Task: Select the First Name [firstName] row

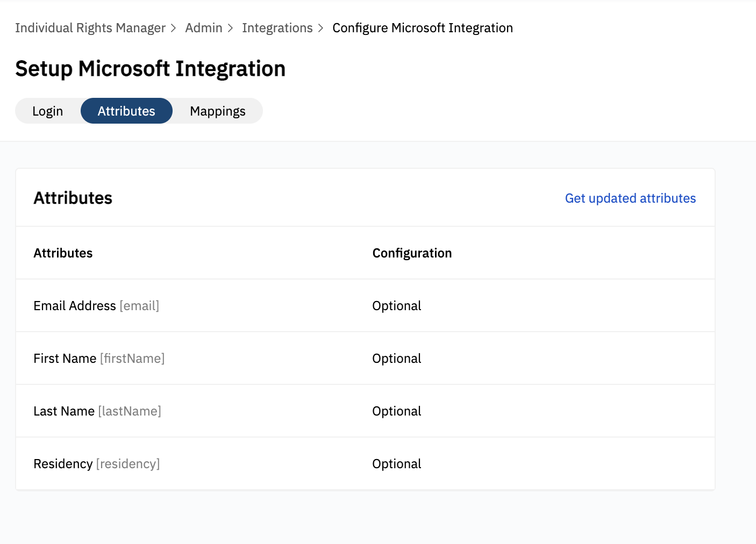Action: pos(365,359)
